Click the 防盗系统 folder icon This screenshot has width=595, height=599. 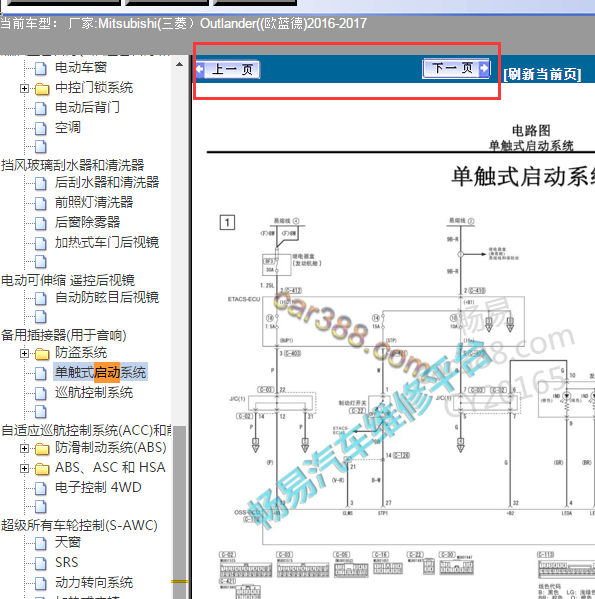(42, 354)
